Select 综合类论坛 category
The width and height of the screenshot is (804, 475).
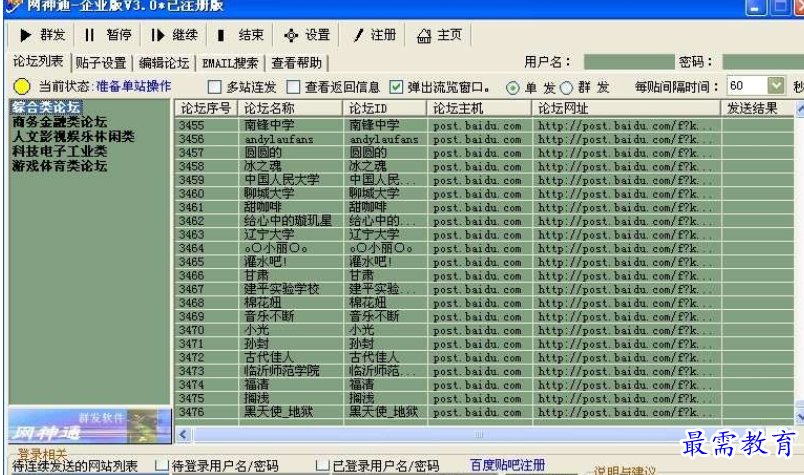46,107
